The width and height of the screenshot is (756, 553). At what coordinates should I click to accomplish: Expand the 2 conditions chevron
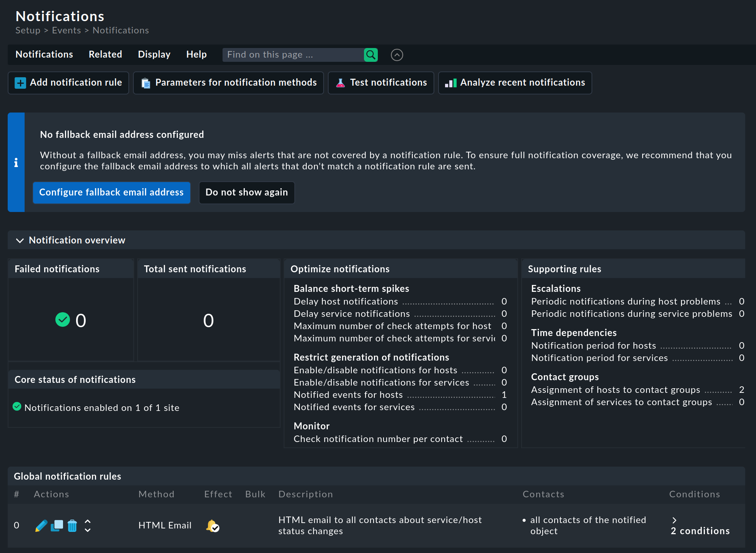coord(674,520)
